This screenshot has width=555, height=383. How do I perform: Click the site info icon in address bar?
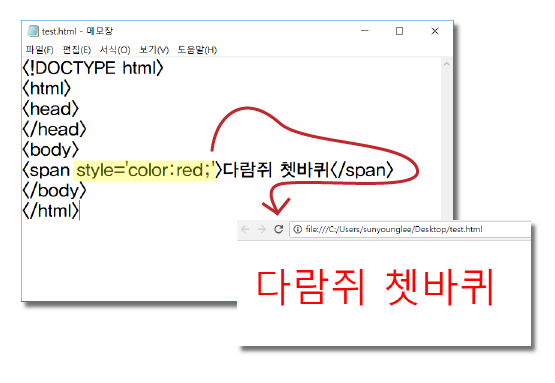pos(298,229)
